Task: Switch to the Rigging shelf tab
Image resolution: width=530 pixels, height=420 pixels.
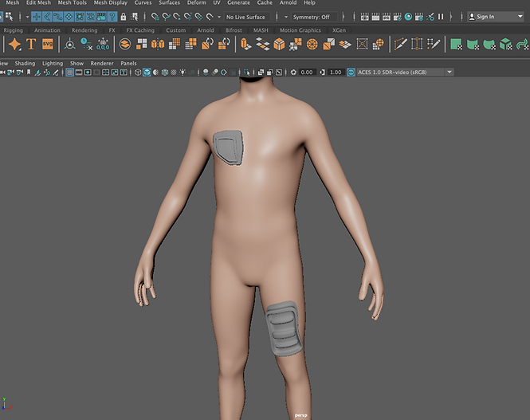Action: coord(14,30)
